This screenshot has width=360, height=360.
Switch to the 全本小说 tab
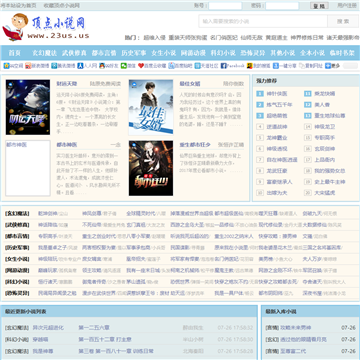pos(312,53)
